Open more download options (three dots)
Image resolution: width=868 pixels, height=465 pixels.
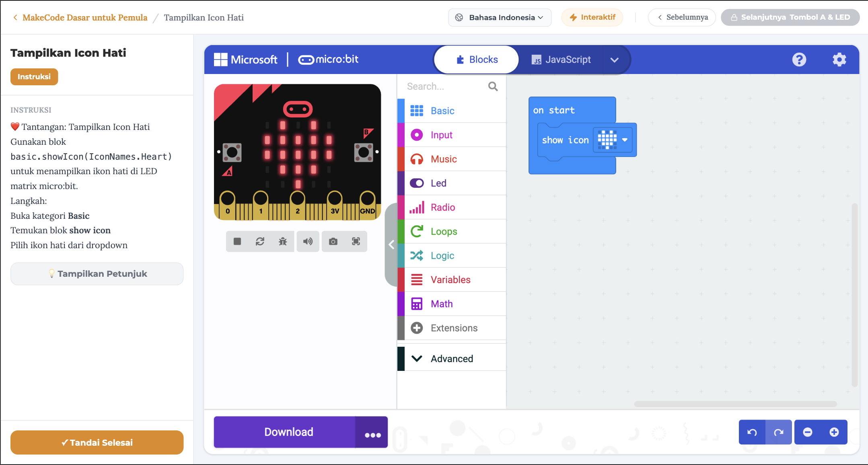tap(372, 432)
